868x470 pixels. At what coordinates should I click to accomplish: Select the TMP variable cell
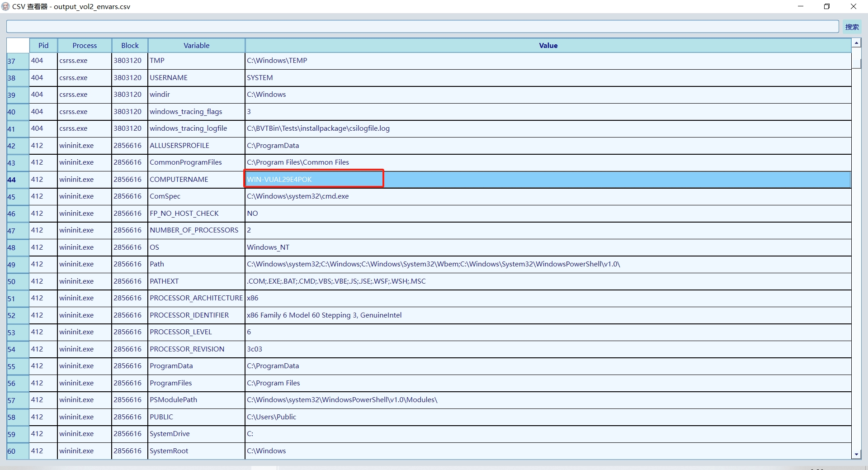tap(196, 61)
